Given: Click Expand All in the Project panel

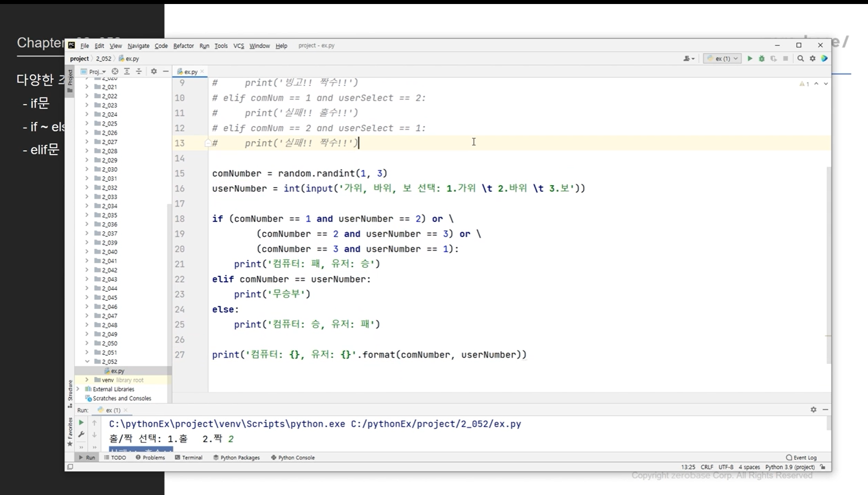Looking at the screenshot, I should (x=127, y=72).
